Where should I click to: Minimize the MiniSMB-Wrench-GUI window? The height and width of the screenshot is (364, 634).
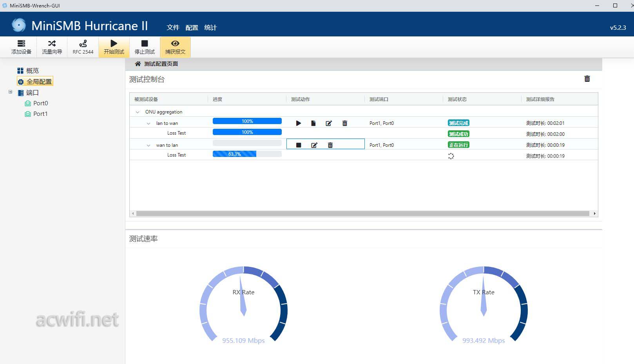tap(597, 5)
